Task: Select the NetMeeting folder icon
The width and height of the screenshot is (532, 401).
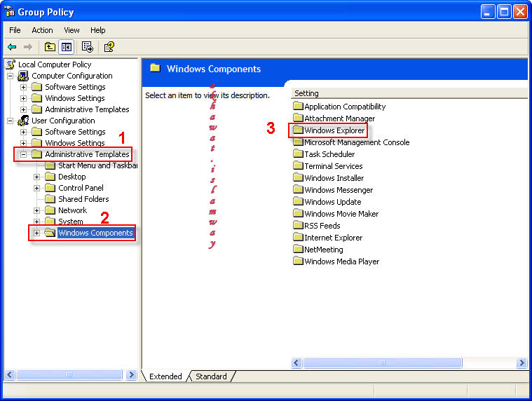Action: [298, 250]
